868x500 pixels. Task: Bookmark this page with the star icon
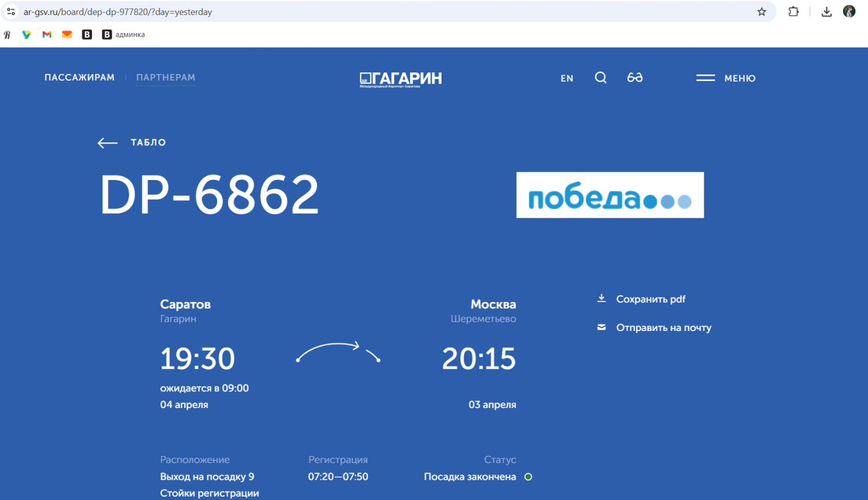click(762, 12)
